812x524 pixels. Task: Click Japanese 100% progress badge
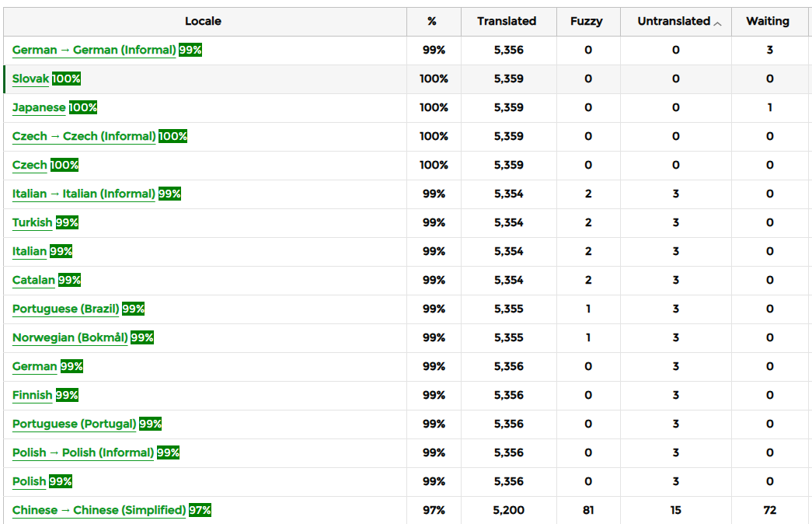tap(83, 108)
